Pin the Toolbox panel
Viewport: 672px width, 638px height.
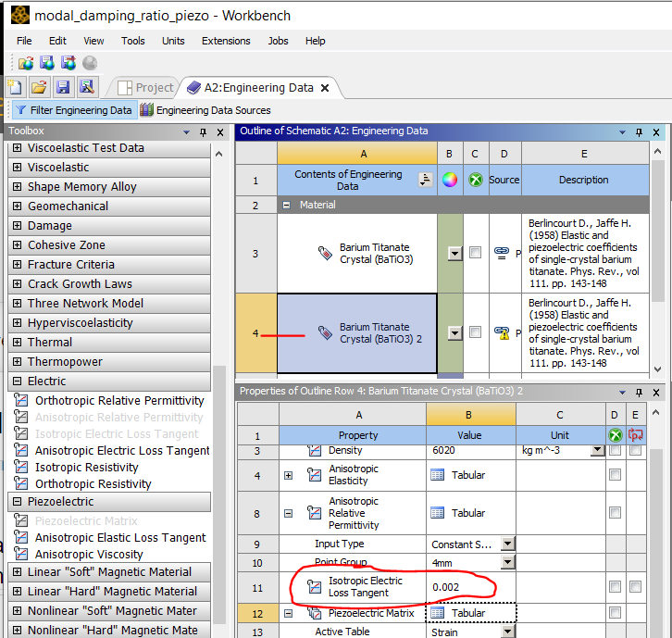pos(203,132)
